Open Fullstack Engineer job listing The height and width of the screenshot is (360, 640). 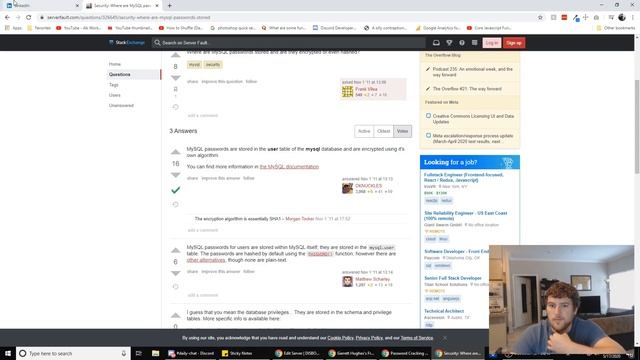(x=464, y=177)
